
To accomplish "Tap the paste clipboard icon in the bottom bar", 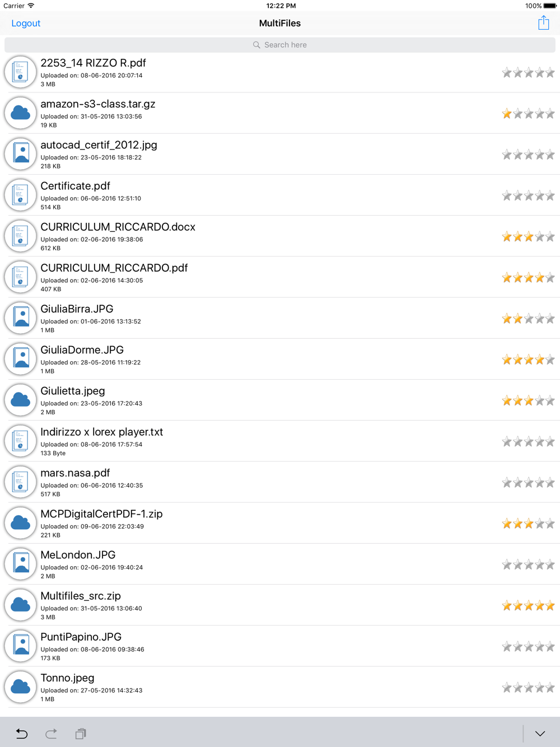I will point(81,734).
